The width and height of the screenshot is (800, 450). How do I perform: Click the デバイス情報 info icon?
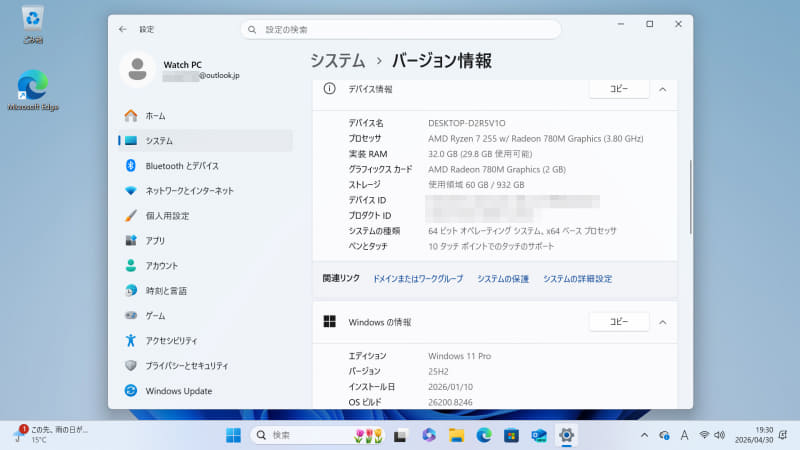coord(330,89)
